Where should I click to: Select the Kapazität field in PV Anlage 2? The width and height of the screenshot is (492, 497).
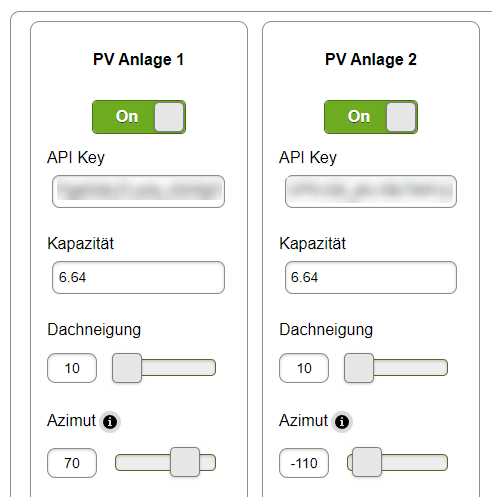(371, 277)
